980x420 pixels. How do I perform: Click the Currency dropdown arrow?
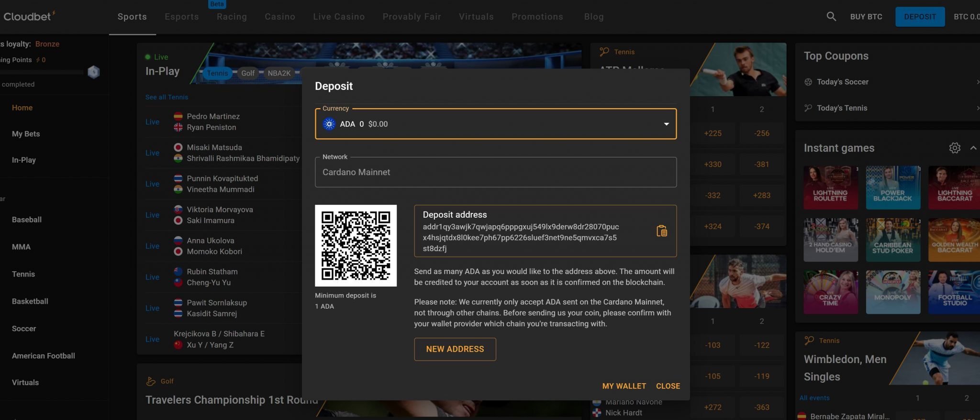click(666, 124)
